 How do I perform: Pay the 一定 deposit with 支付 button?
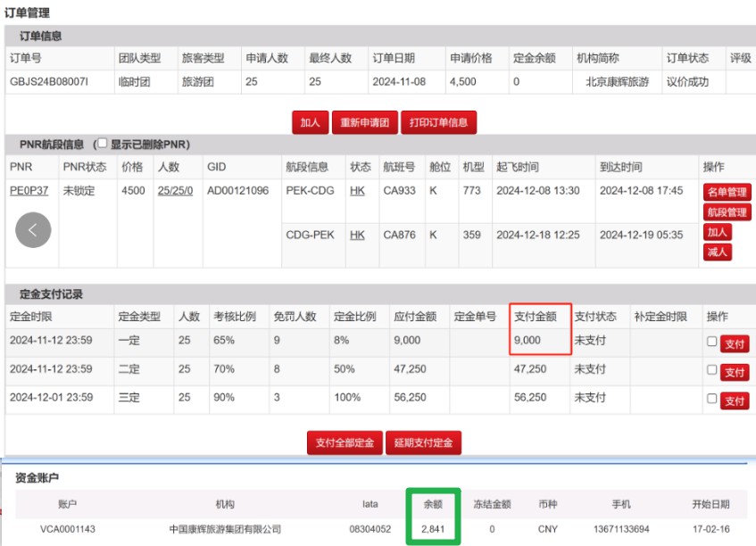(734, 343)
